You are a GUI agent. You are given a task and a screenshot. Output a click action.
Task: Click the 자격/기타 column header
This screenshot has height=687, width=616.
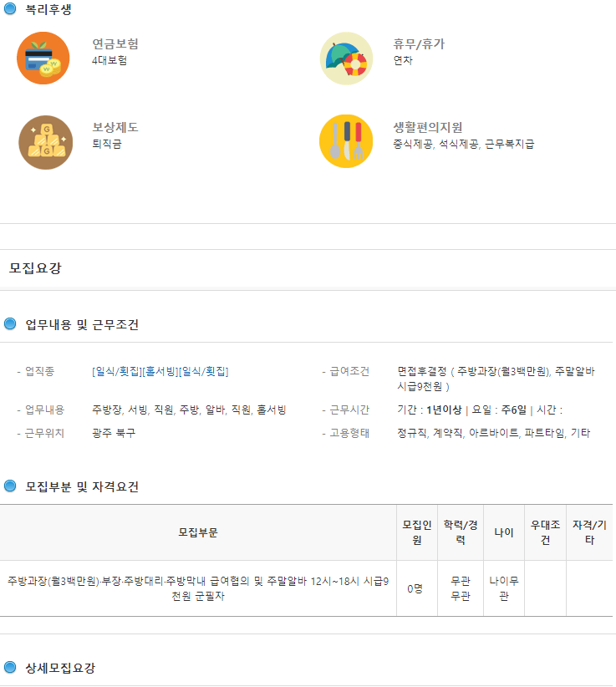tap(589, 532)
